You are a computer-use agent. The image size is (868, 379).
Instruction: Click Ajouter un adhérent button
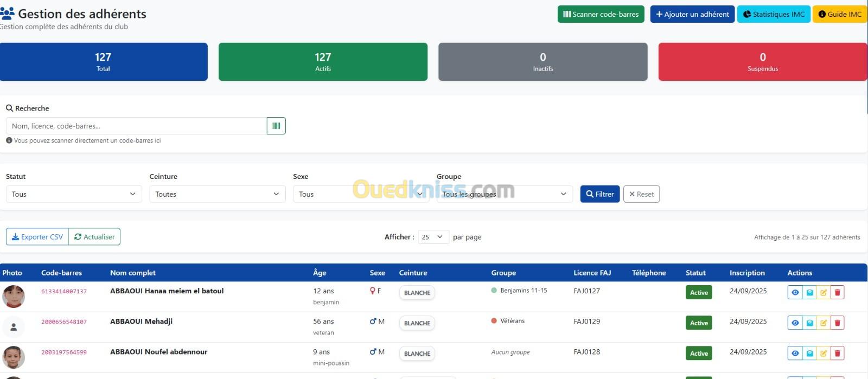click(x=692, y=14)
